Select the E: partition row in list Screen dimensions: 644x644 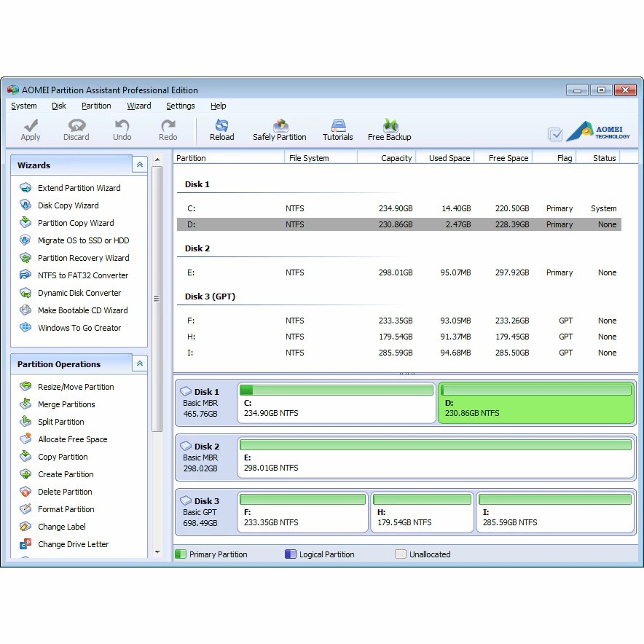[398, 272]
